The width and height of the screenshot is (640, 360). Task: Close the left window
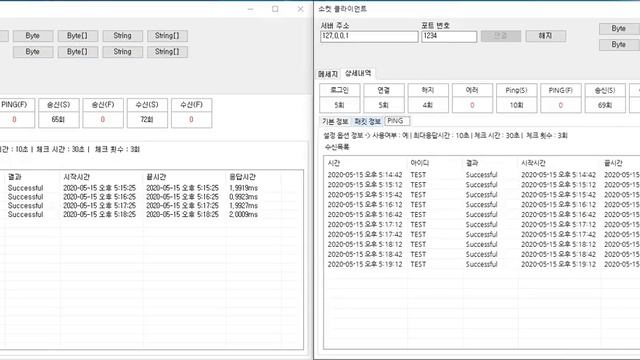click(300, 9)
